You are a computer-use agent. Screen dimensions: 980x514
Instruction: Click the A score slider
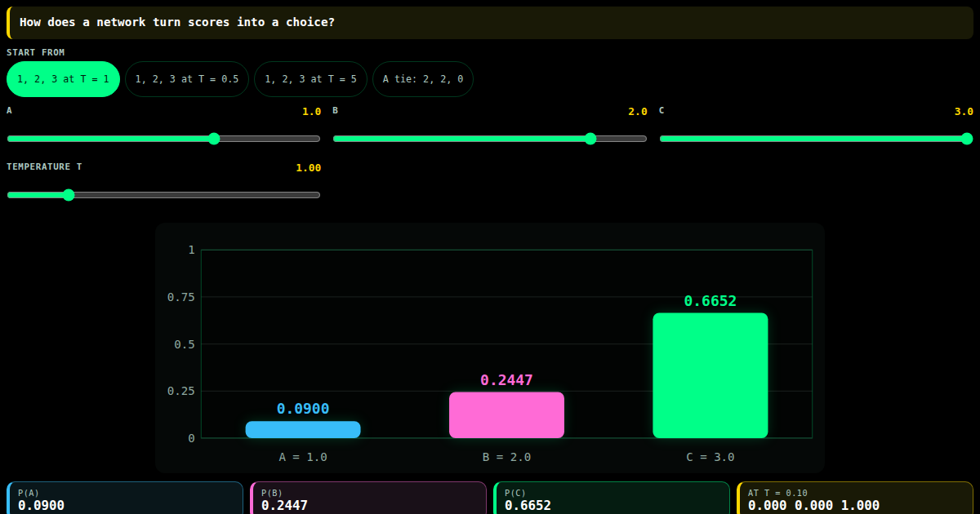163,139
